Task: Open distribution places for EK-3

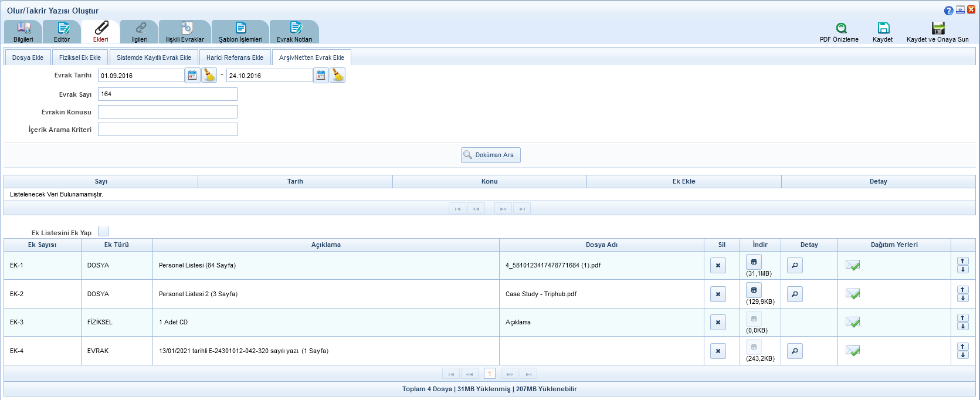Action: point(853,322)
